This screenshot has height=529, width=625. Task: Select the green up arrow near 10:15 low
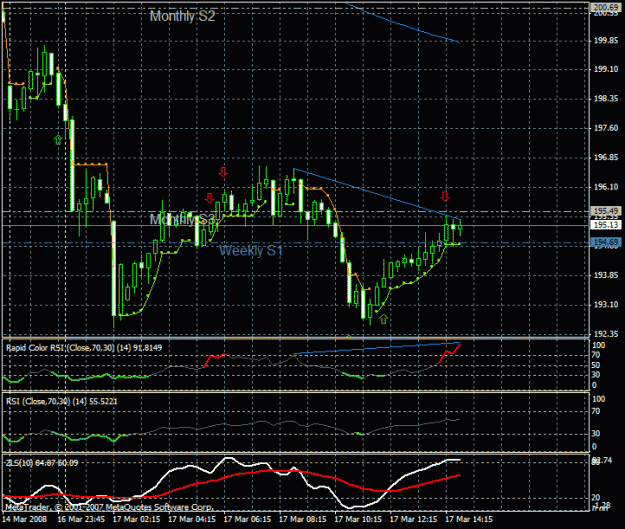click(x=383, y=319)
